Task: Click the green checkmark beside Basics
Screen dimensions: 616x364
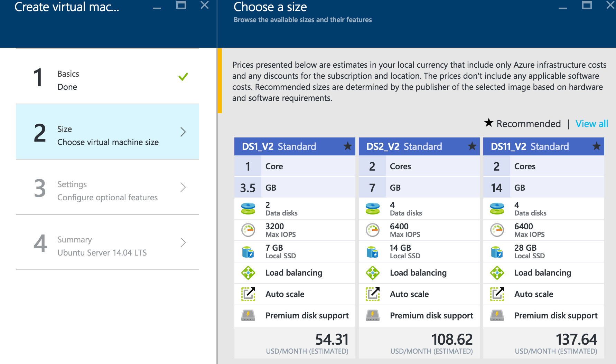Action: pyautogui.click(x=183, y=76)
